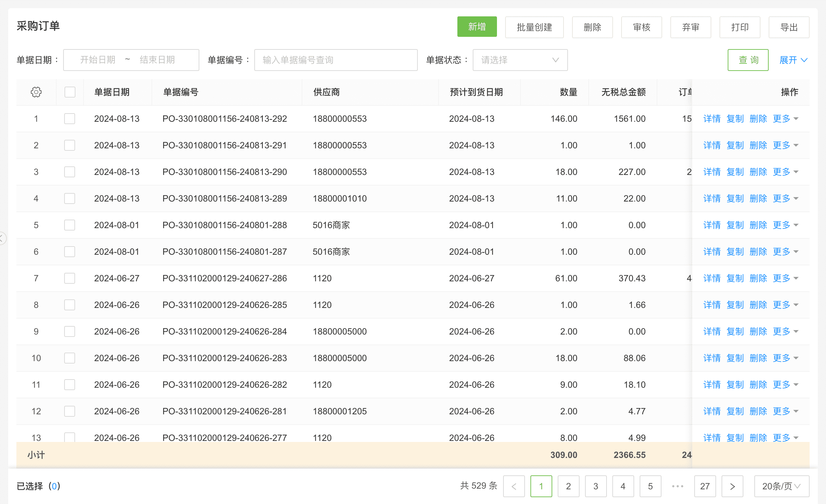This screenshot has height=504, width=826.
Task: Go to page 2 of results
Action: pos(568,486)
